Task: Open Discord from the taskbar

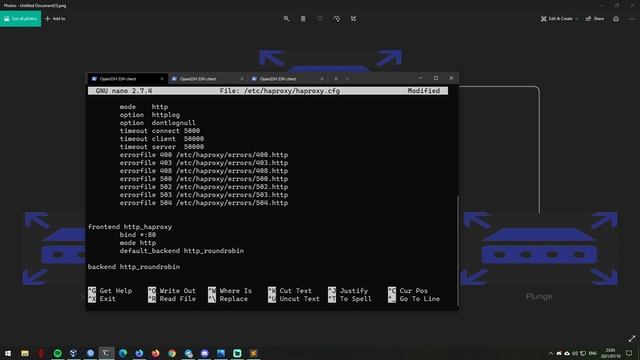Action: pyautogui.click(x=204, y=353)
